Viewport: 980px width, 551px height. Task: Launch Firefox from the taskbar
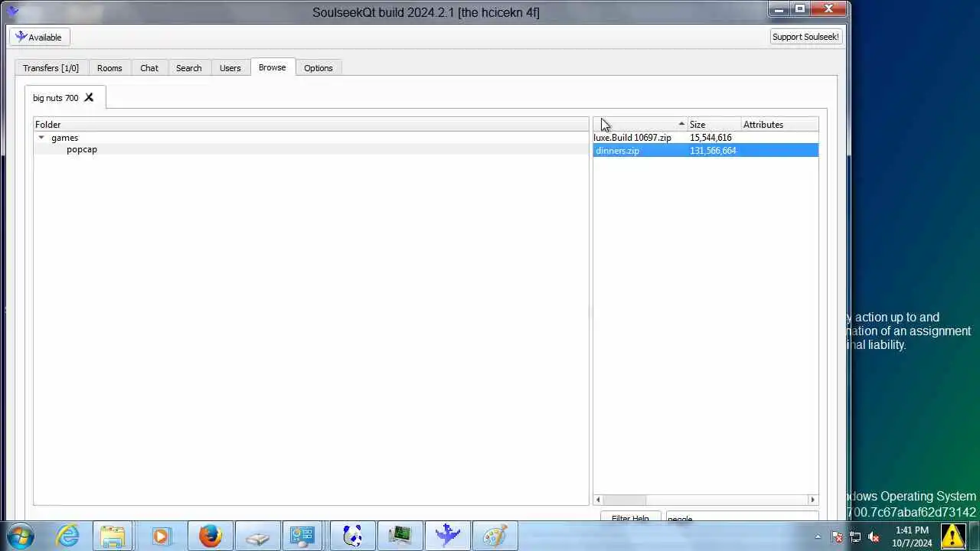[210, 536]
